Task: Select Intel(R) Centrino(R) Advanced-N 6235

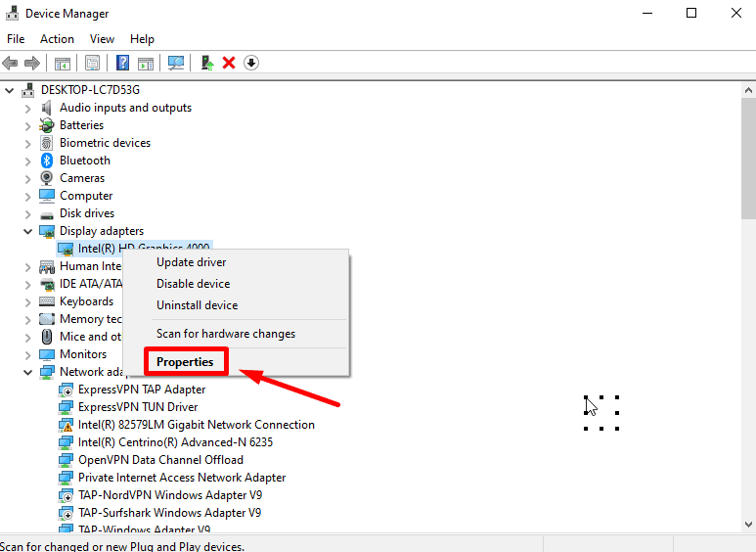Action: point(175,442)
